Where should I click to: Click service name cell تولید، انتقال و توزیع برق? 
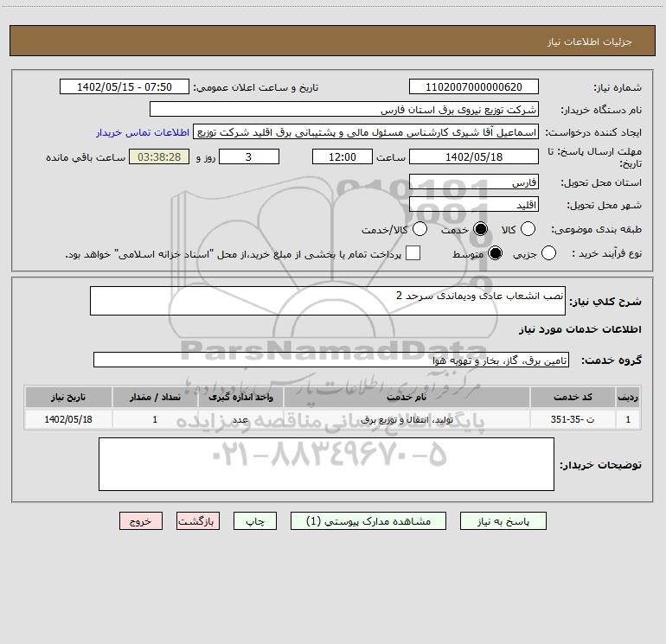(407, 419)
